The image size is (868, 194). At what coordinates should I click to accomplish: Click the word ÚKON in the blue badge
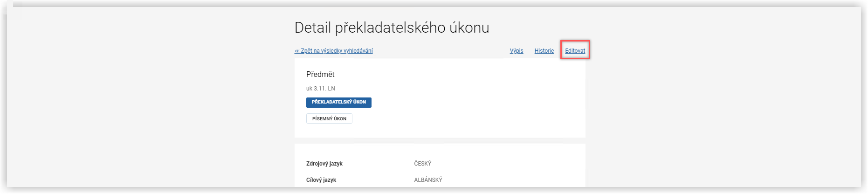pos(359,102)
